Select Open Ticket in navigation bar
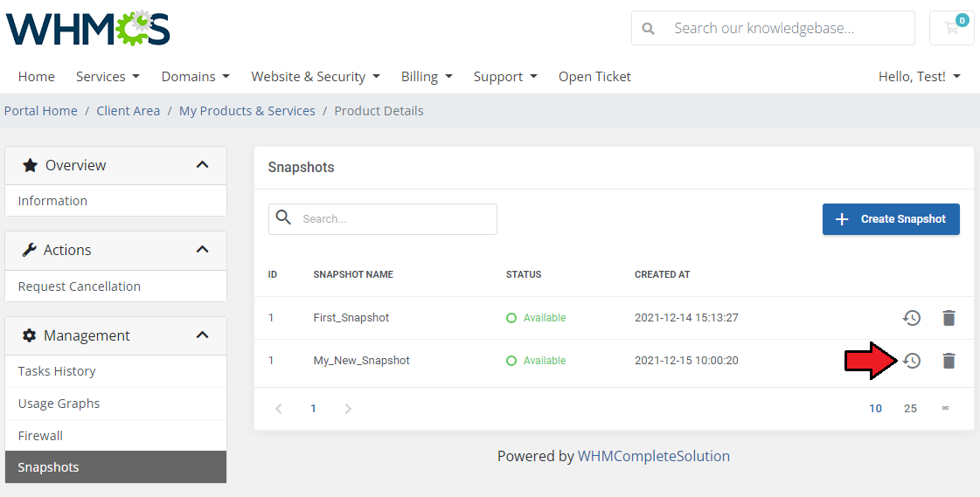980x497 pixels. tap(594, 76)
